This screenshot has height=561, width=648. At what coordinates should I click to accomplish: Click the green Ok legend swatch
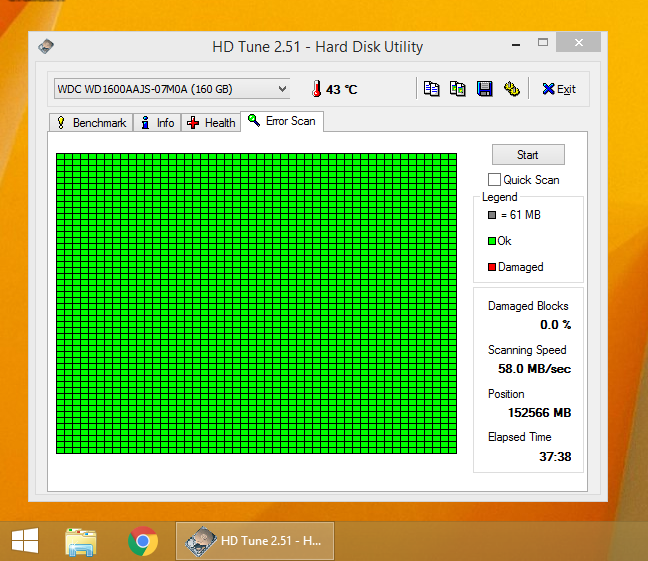[492, 241]
